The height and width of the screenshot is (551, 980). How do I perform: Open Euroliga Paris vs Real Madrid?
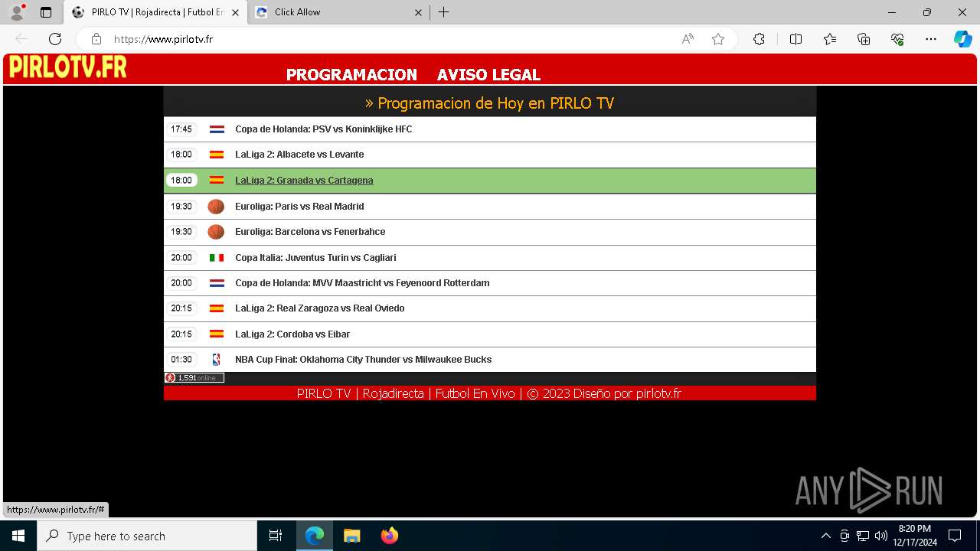[299, 207]
